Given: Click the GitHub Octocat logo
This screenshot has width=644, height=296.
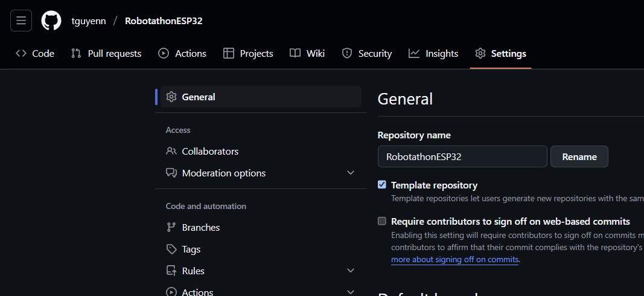Looking at the screenshot, I should coord(51,21).
